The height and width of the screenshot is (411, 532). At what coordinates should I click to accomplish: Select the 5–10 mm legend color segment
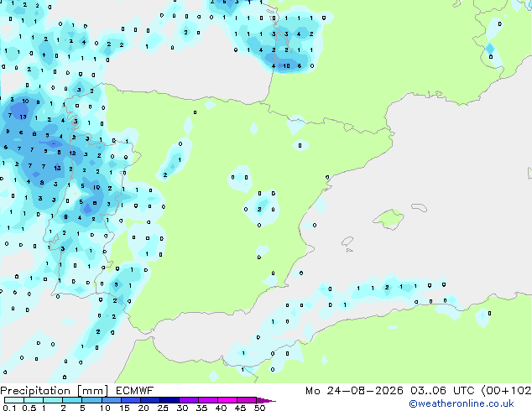tap(91, 400)
